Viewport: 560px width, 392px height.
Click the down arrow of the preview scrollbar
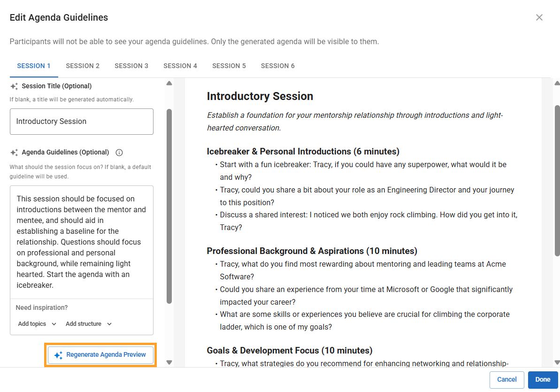click(557, 362)
